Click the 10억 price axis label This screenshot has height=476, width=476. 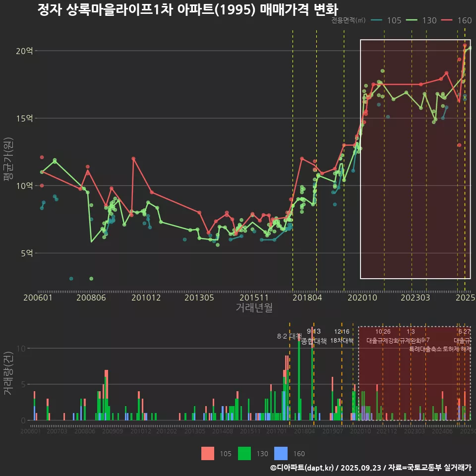point(24,186)
